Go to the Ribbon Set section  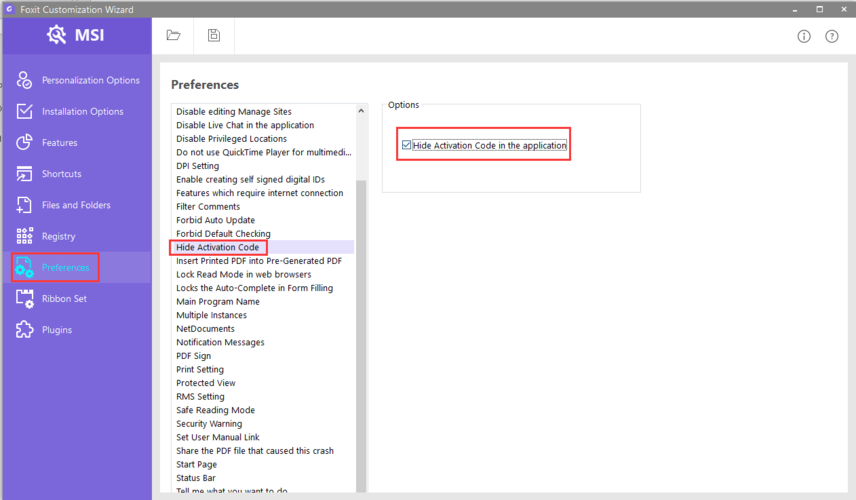(64, 299)
